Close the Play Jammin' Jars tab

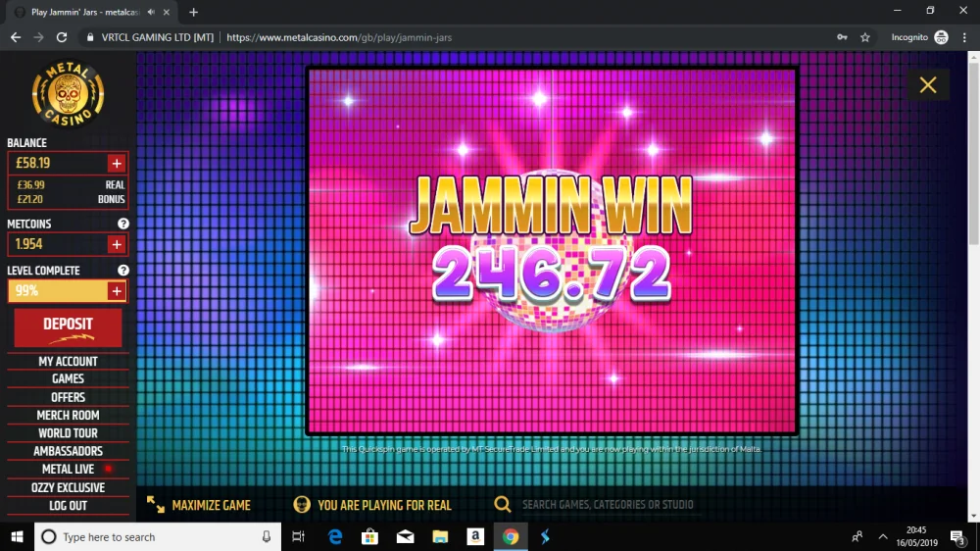pos(167,12)
